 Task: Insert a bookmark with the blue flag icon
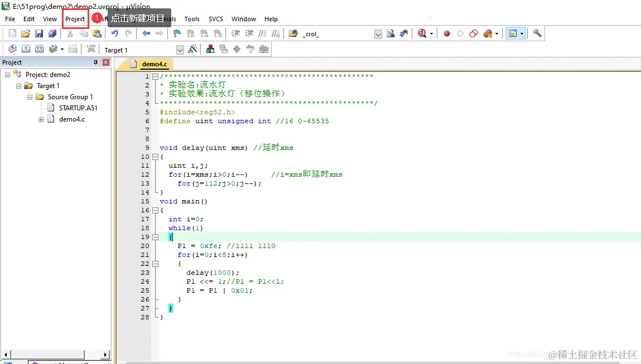177,33
